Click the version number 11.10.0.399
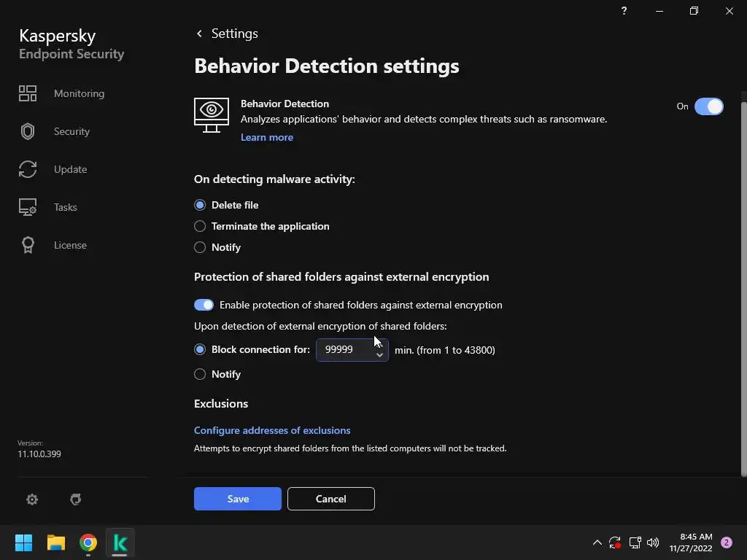The width and height of the screenshot is (747, 560). pyautogui.click(x=39, y=454)
